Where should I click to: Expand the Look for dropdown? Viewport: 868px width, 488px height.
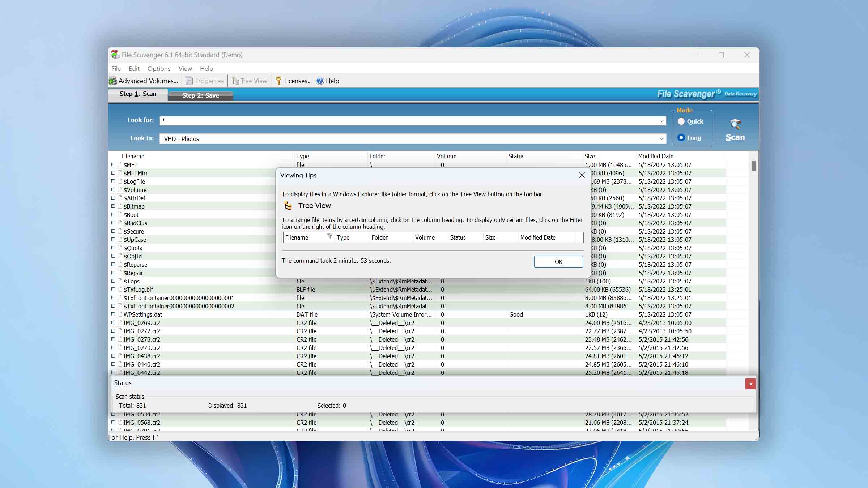661,121
